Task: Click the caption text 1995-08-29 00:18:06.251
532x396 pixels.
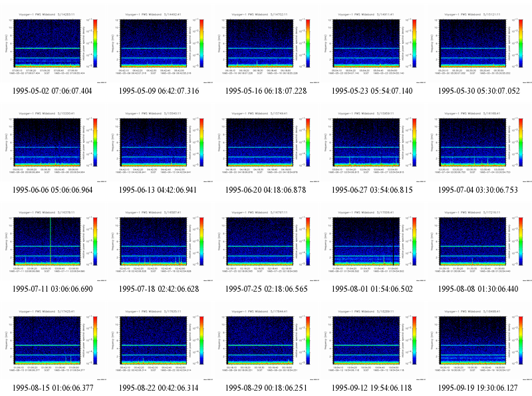Action: coord(267,388)
